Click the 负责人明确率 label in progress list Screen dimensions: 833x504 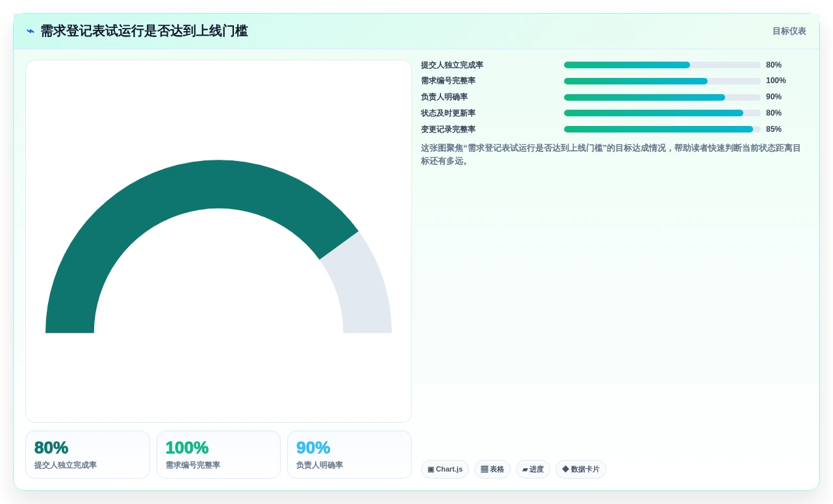click(x=444, y=97)
